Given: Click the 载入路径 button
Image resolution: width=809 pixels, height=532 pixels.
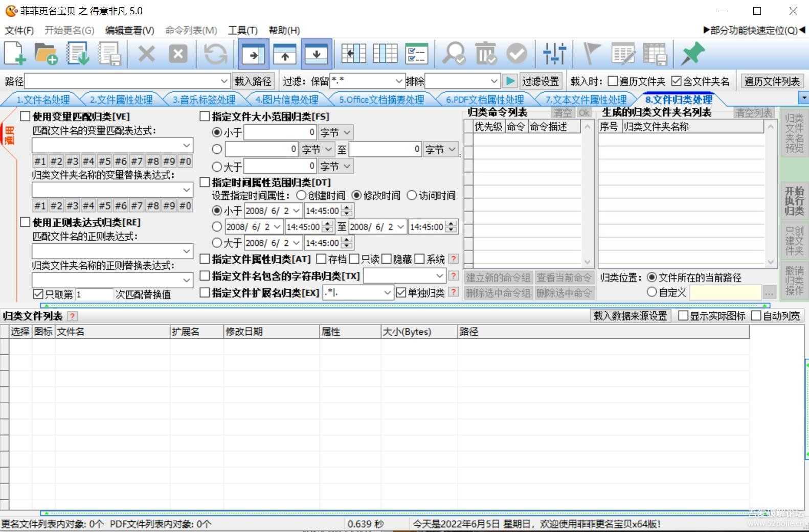Looking at the screenshot, I should tap(253, 81).
